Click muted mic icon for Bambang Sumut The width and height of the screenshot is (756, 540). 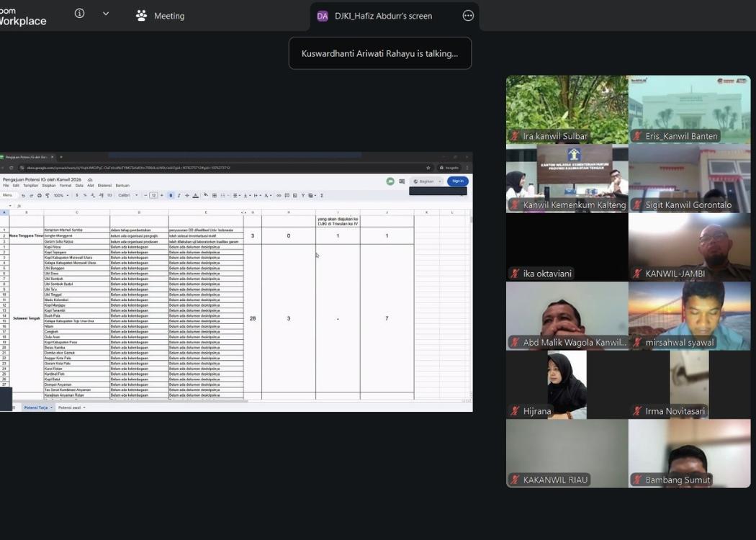(x=637, y=480)
